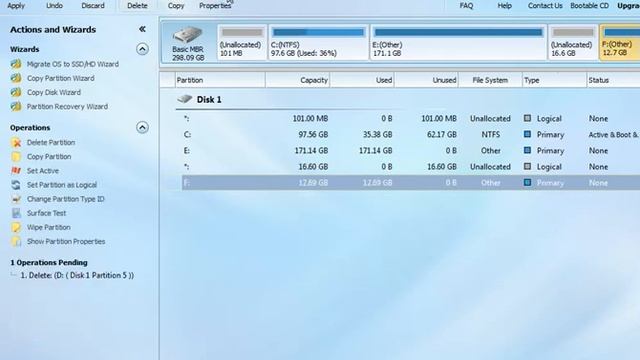Screen dimensions: 640x360
Task: Collapse the Operations section
Action: [142, 127]
